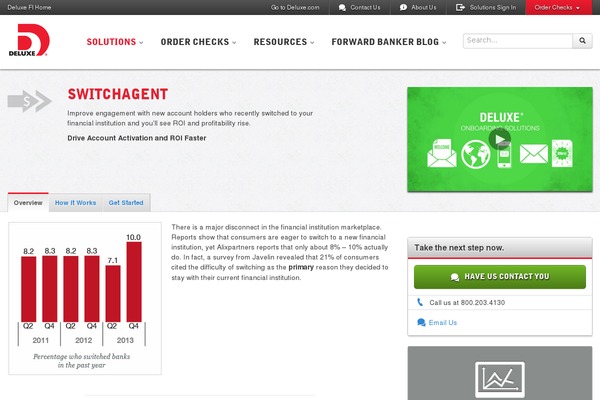Screen dimensions: 600x400
Task: Expand the Solutions menu
Action: click(x=115, y=42)
